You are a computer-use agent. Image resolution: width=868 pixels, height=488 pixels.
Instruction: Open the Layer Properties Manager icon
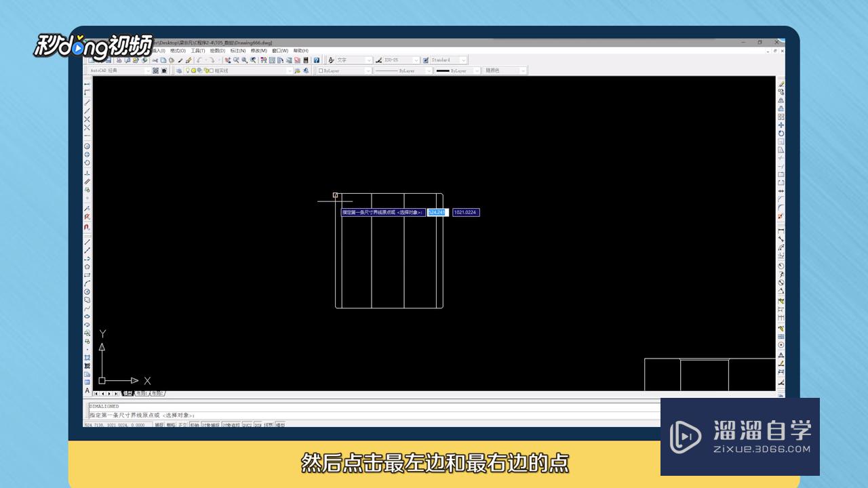pyautogui.click(x=178, y=70)
